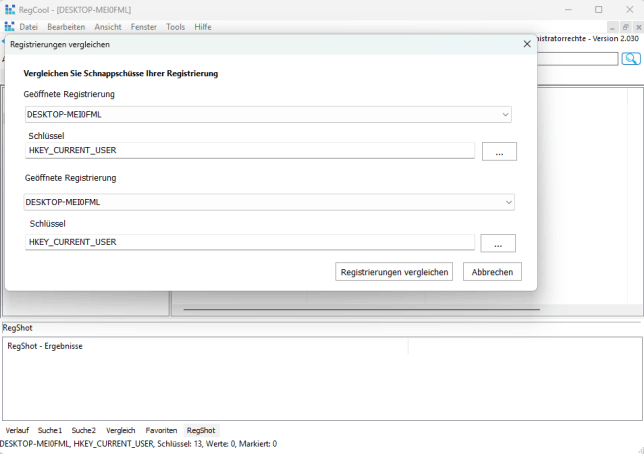Click the search magnifier icon
This screenshot has width=644, height=454.
(x=631, y=59)
